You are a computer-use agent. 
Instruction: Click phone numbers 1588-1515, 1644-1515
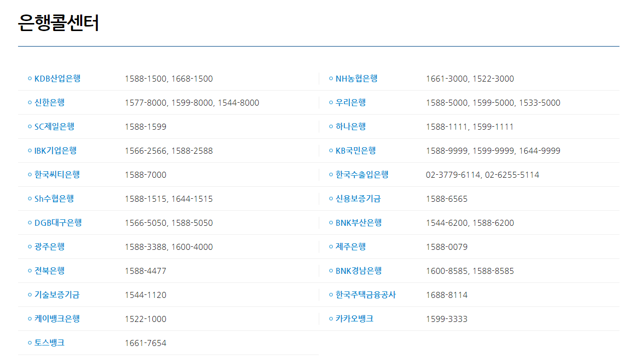click(x=169, y=199)
